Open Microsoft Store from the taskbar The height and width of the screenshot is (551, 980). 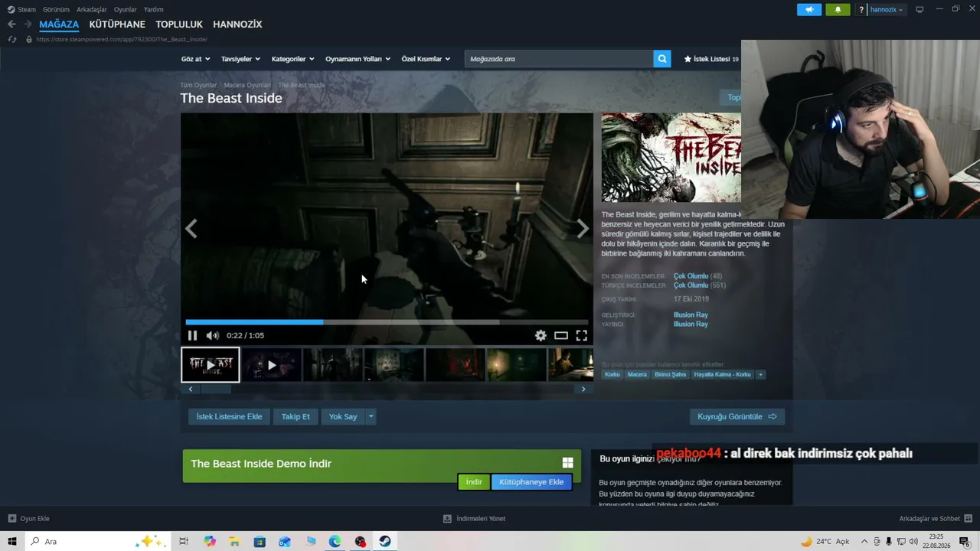click(x=260, y=542)
